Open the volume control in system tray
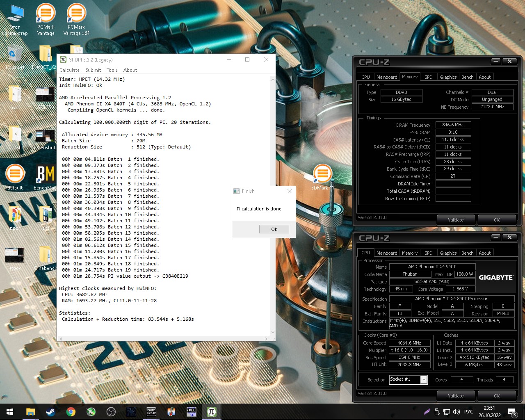The image size is (525, 420). tap(457, 412)
